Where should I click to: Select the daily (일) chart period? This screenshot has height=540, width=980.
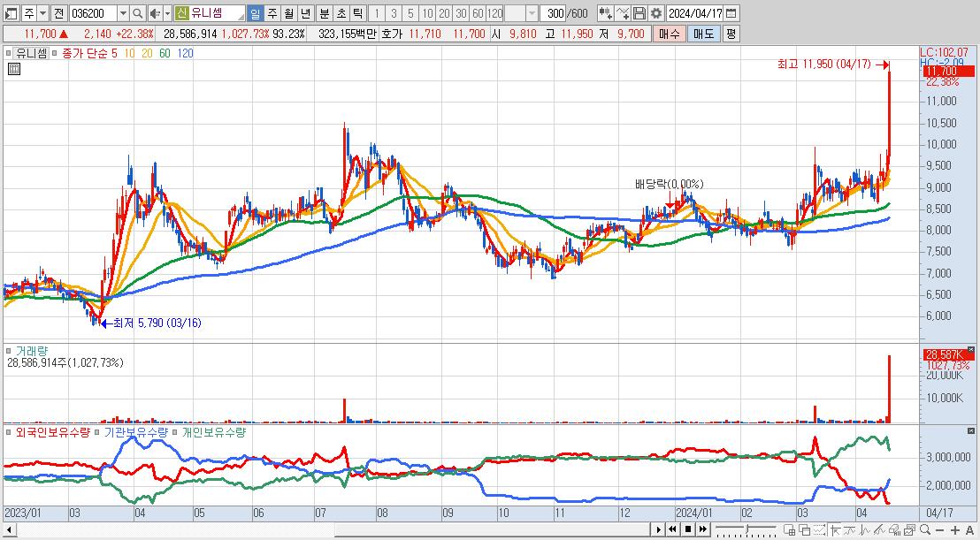pyautogui.click(x=256, y=13)
